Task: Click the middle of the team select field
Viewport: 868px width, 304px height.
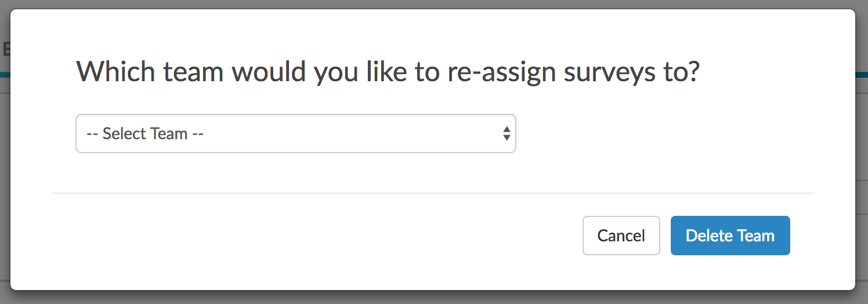Action: click(x=295, y=133)
